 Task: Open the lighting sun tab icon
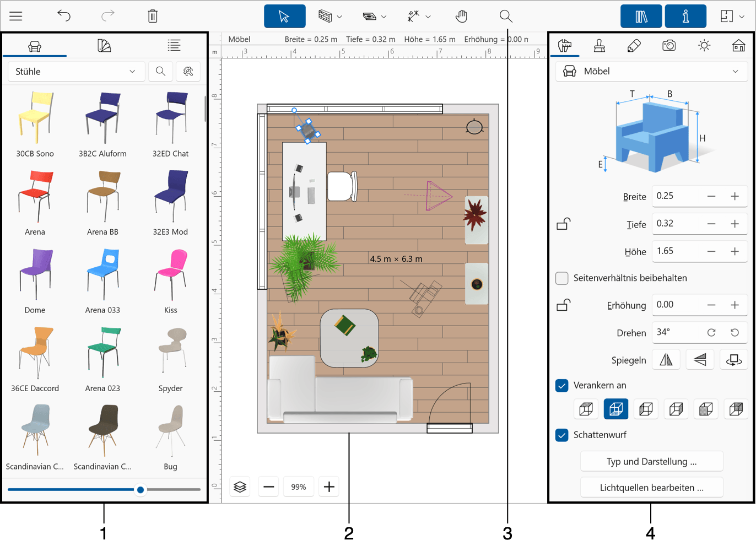pyautogui.click(x=704, y=46)
